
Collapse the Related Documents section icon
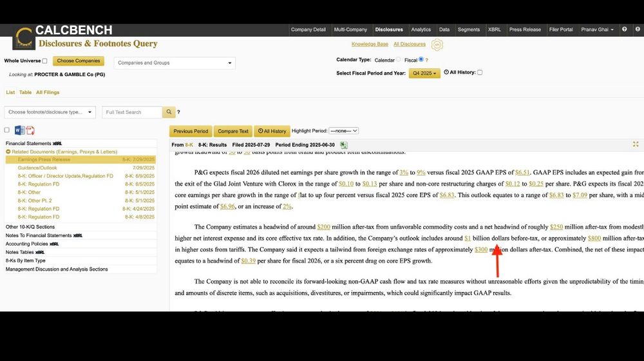coord(8,151)
